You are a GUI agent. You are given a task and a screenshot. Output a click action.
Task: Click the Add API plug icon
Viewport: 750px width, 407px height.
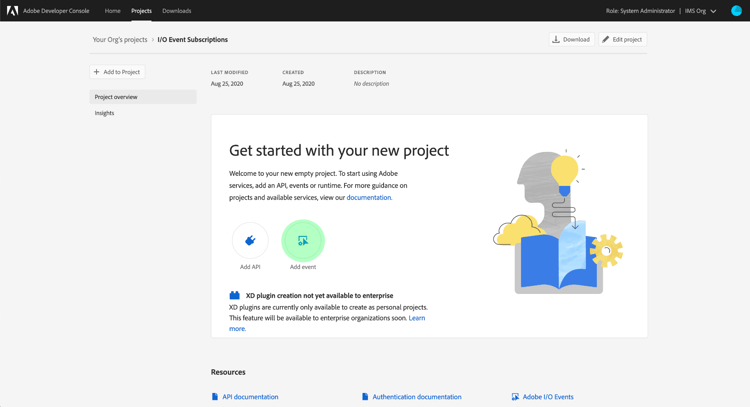click(x=250, y=240)
